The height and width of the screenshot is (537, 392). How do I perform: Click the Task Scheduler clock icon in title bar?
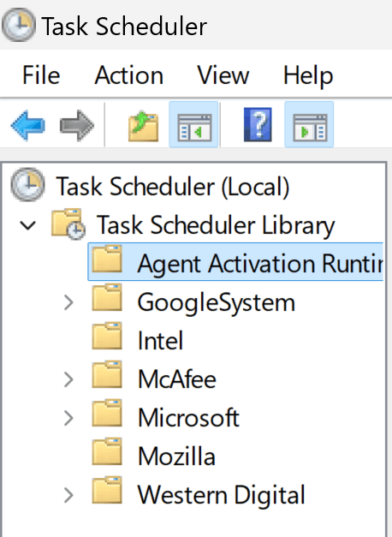[x=19, y=25]
